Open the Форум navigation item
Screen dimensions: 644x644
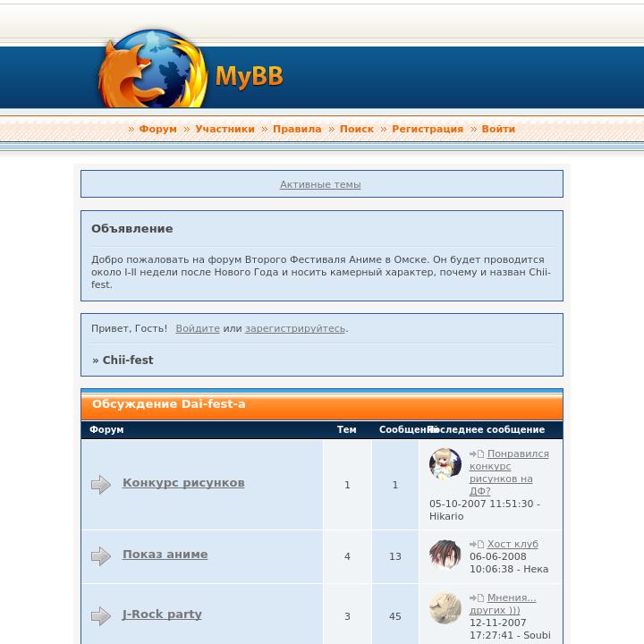(157, 129)
